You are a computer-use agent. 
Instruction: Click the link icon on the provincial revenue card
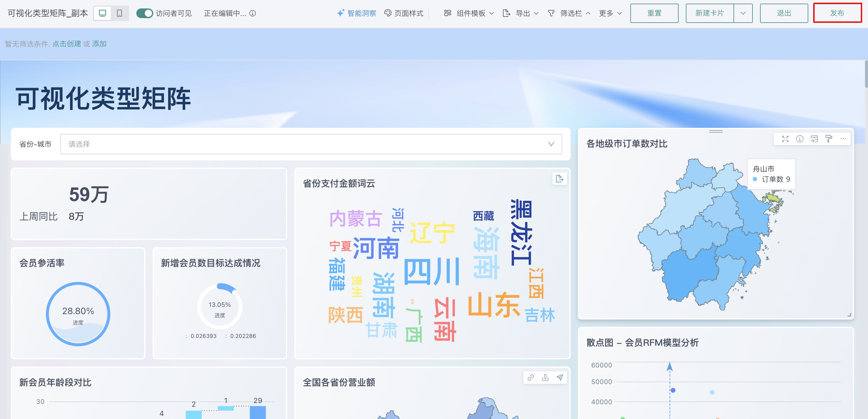pyautogui.click(x=531, y=378)
